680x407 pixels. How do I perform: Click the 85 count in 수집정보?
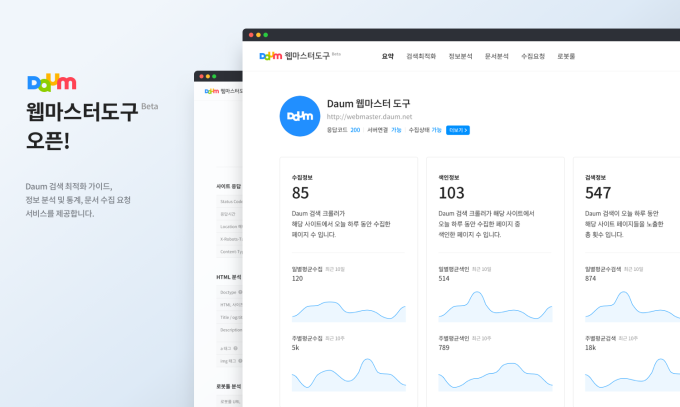click(300, 193)
